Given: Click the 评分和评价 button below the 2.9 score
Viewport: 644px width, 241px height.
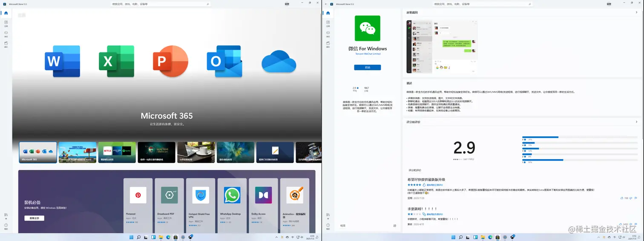Looking at the screenshot, I should tap(414, 169).
